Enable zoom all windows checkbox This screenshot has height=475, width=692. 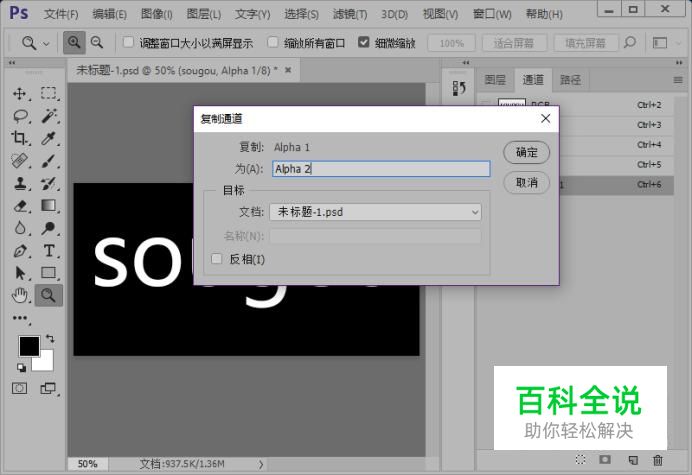point(273,42)
